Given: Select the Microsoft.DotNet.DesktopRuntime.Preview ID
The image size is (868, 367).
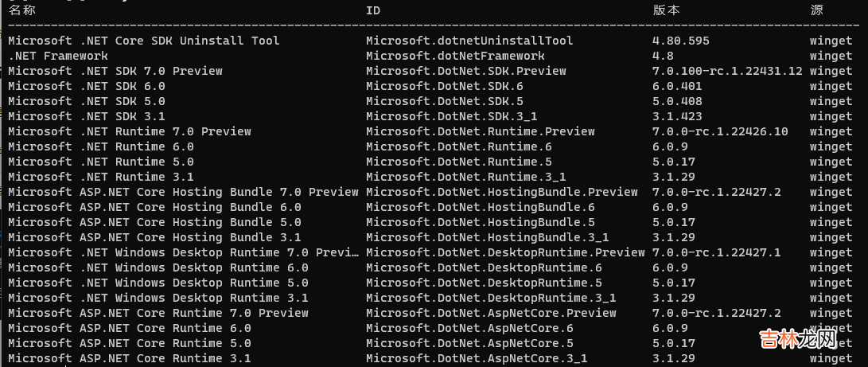Looking at the screenshot, I should coord(505,252).
